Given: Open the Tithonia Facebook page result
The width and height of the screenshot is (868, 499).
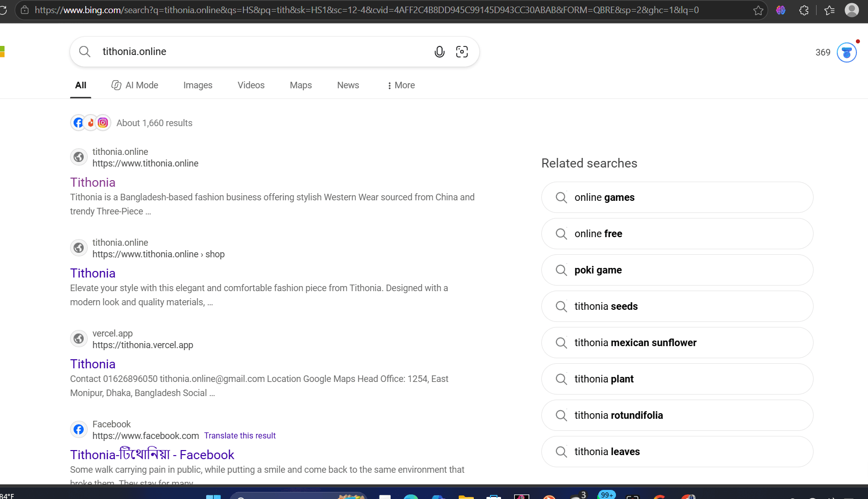Looking at the screenshot, I should pos(152,455).
